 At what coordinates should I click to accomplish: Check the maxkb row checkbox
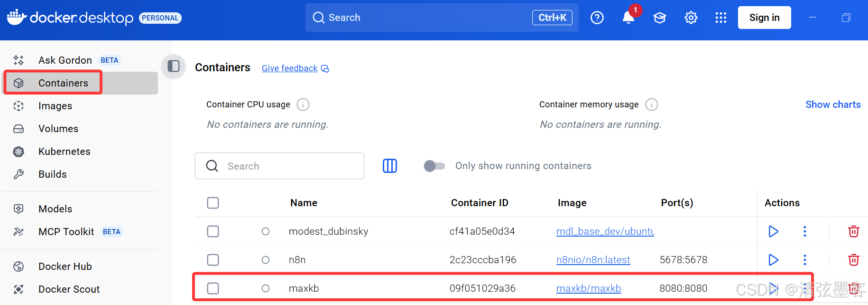point(213,288)
